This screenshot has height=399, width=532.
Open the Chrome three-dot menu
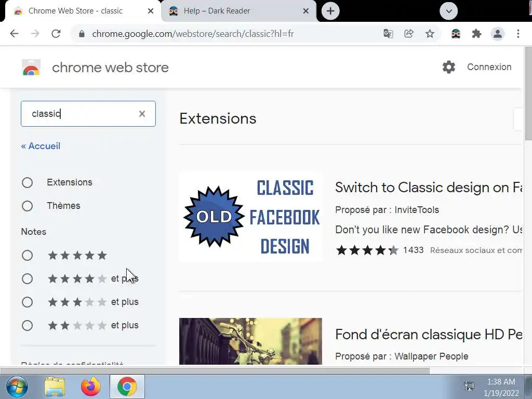coord(518,34)
